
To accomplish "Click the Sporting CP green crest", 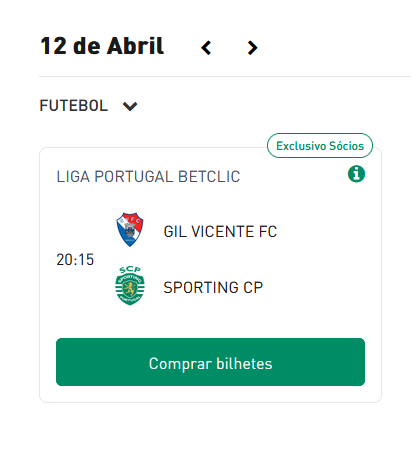I will pos(130,286).
